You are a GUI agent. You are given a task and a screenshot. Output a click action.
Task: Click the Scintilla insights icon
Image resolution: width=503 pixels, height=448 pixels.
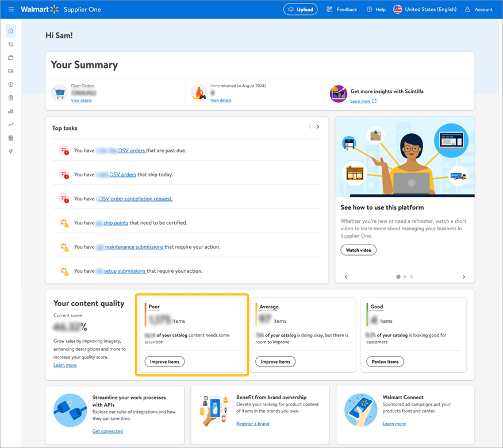tap(339, 94)
